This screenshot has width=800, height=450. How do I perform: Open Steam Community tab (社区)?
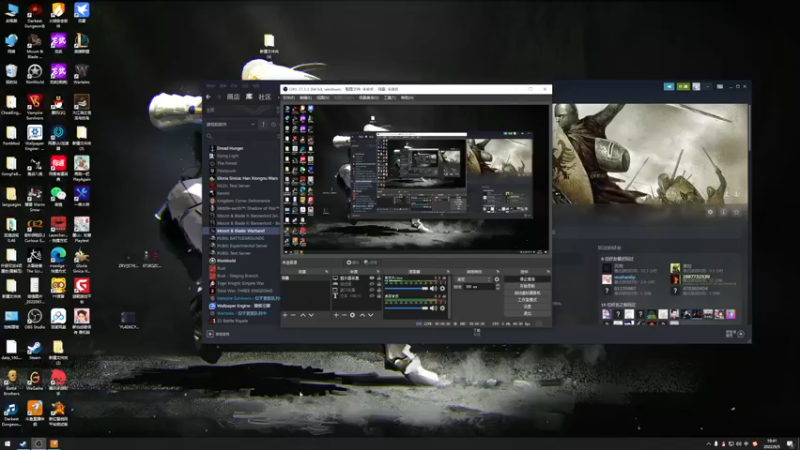(265, 97)
